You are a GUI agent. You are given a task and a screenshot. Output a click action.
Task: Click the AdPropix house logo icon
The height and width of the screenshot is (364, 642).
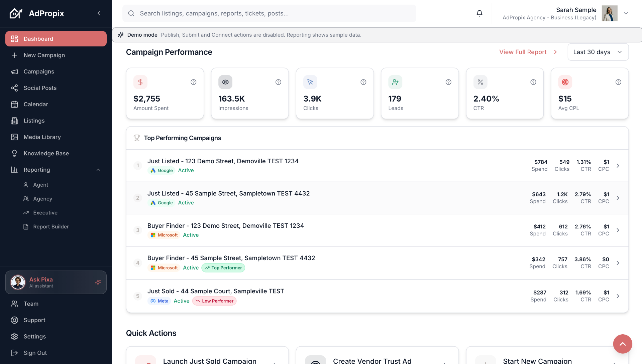point(16,13)
